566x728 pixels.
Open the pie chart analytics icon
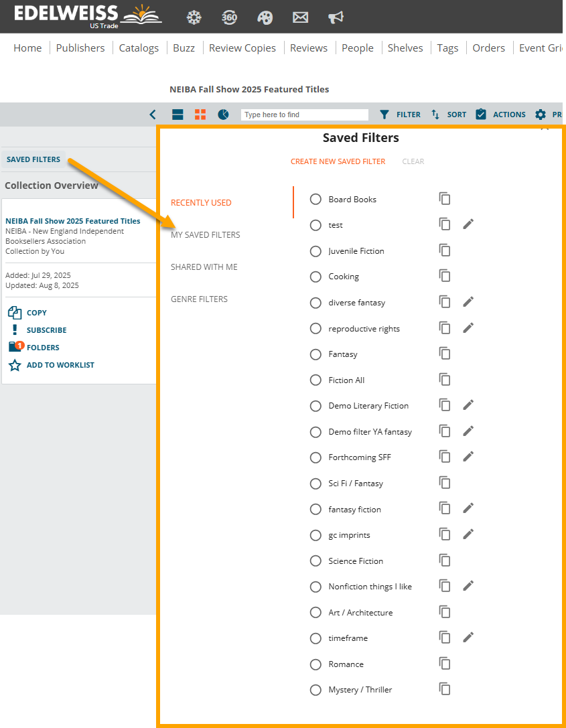[x=223, y=115]
